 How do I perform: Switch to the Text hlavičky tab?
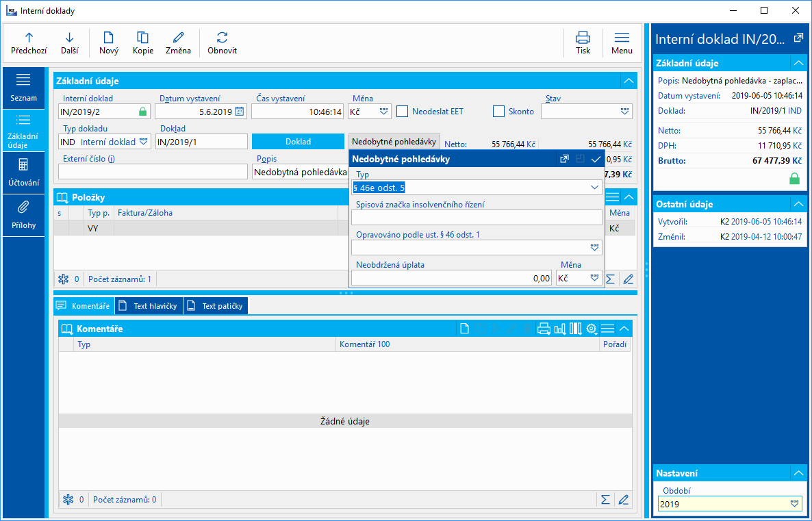coord(149,306)
